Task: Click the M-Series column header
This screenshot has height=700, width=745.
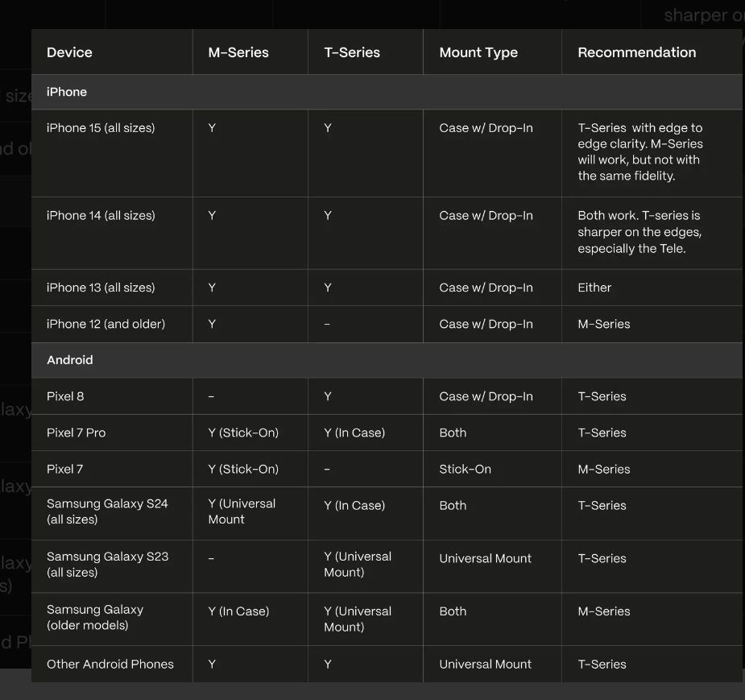Action: [238, 52]
